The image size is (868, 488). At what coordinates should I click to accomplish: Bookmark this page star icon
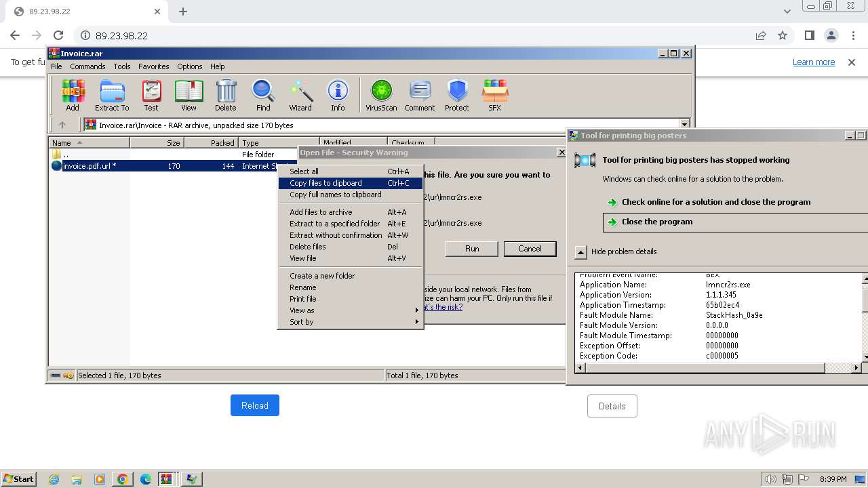pyautogui.click(x=783, y=35)
